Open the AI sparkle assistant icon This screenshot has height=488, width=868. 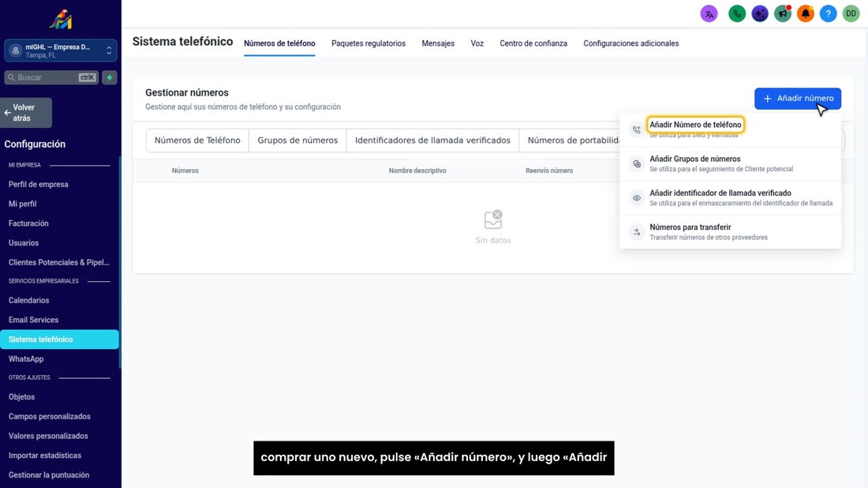click(759, 14)
